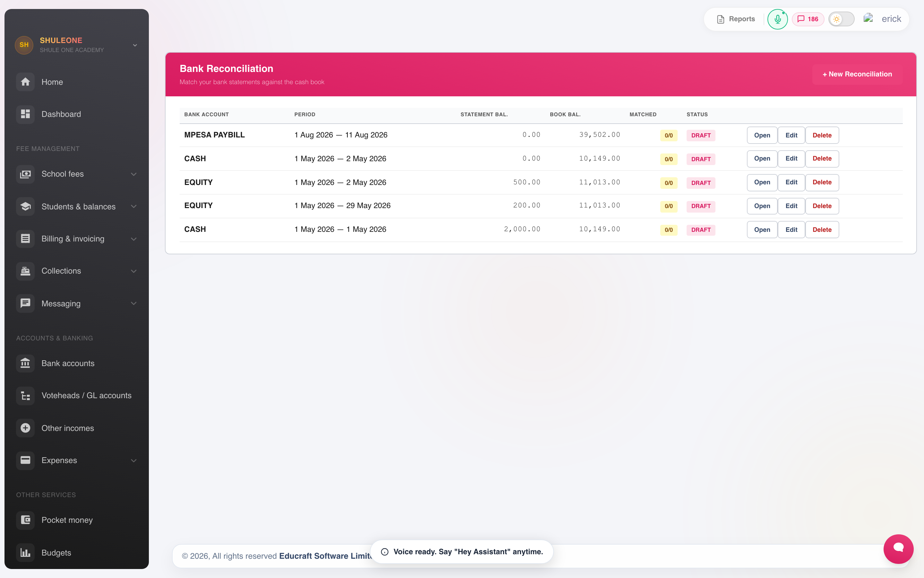The image size is (924, 578).
Task: Open Other incomes menu item
Action: [76, 428]
